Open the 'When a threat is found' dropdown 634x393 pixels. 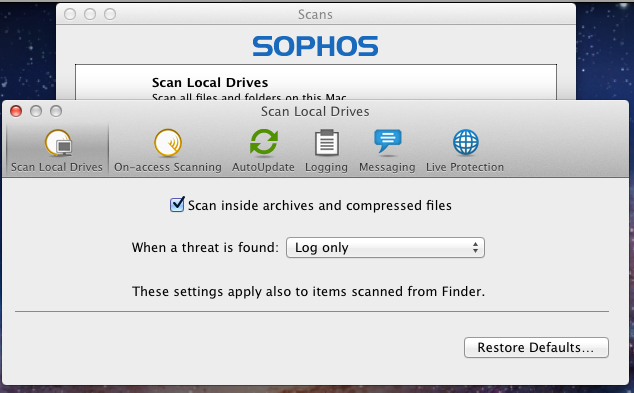[385, 247]
